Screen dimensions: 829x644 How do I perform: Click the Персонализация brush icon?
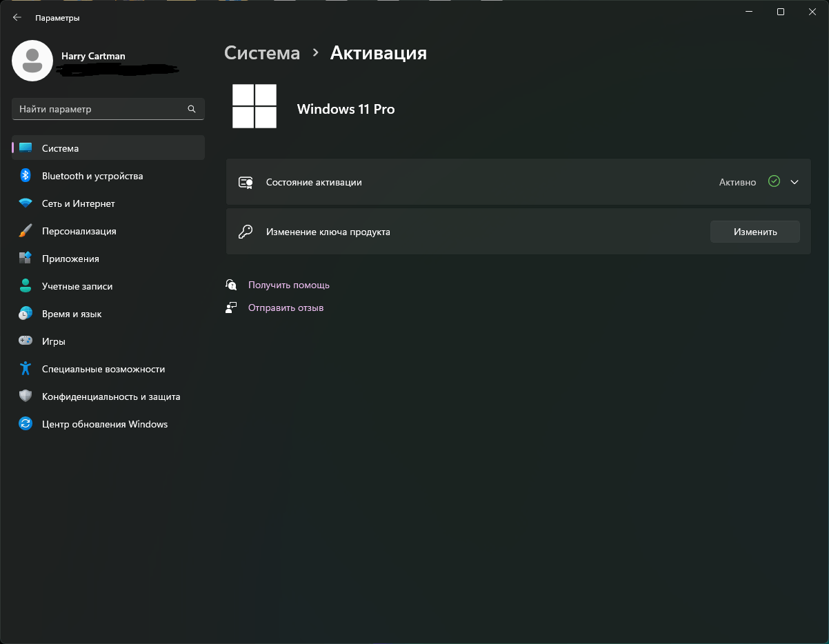point(26,230)
